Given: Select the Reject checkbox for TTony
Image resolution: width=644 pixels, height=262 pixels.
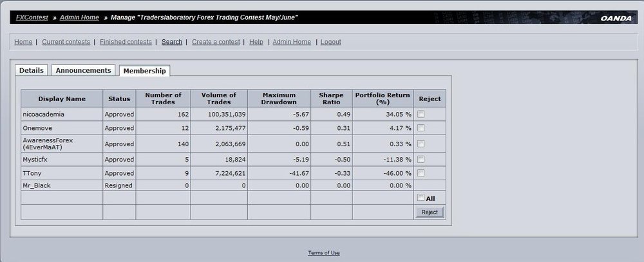Looking at the screenshot, I should (421, 173).
